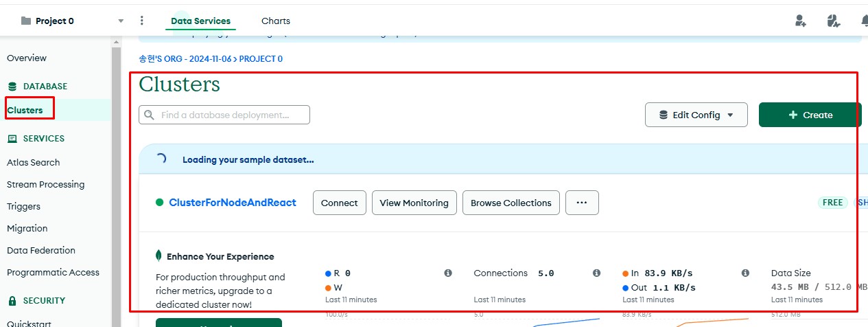Viewport: 868px width, 327px height.
Task: Open the activity feed icon in header
Action: click(834, 21)
